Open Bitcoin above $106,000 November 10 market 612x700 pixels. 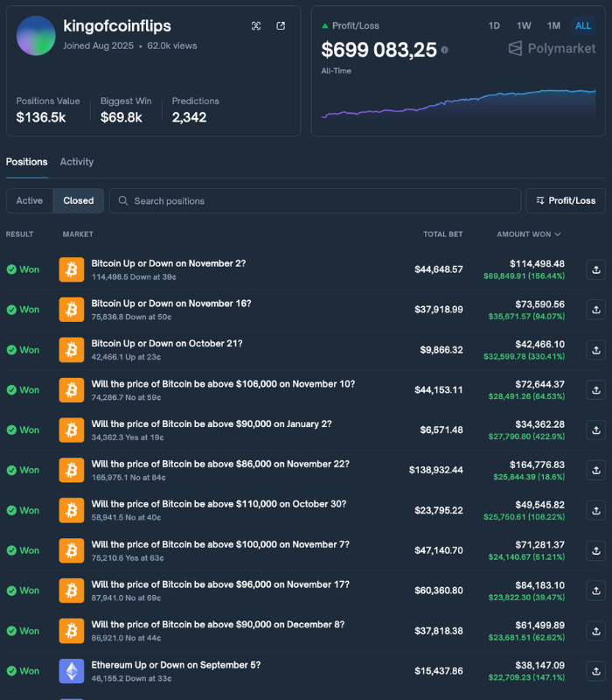point(223,384)
